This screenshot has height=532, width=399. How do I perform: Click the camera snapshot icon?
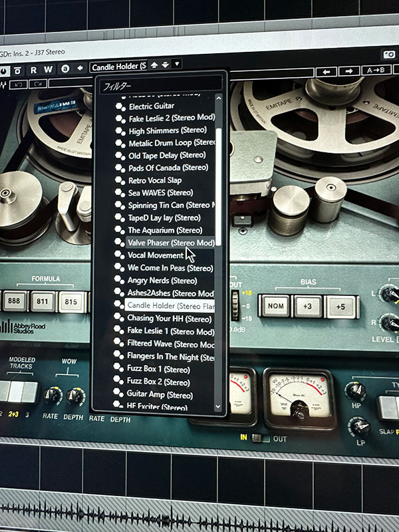389,55
